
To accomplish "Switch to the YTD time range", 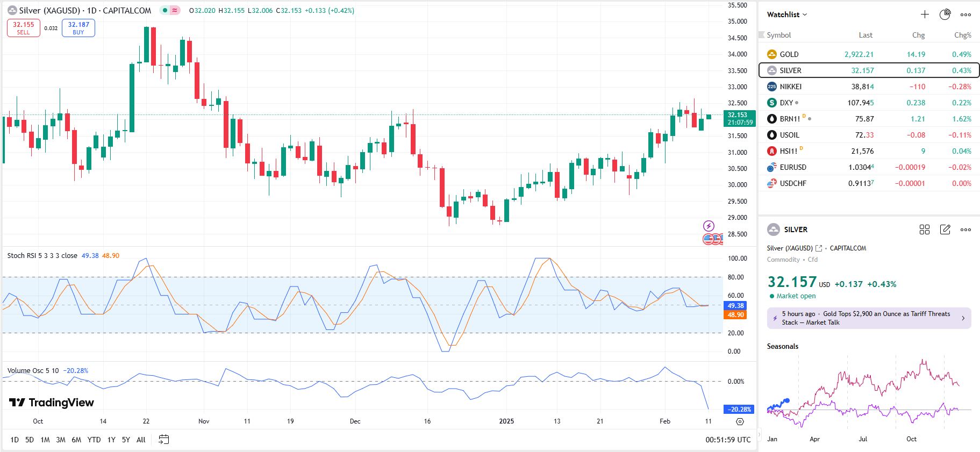I will pos(94,440).
